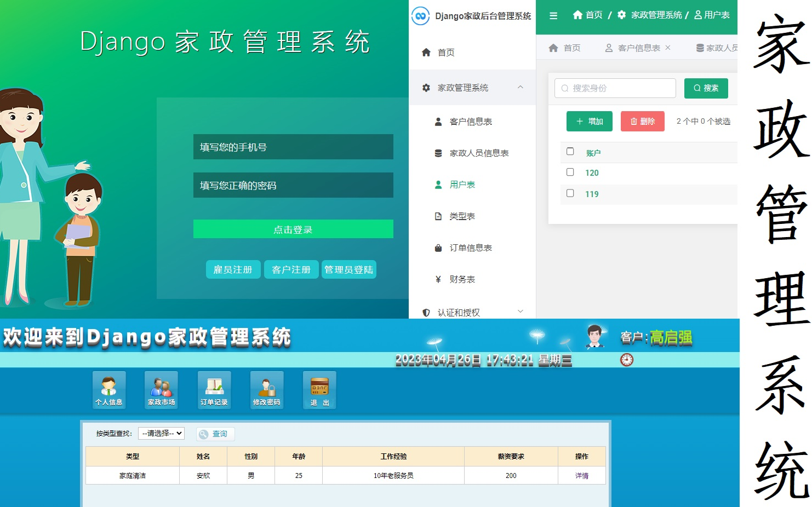Click shield icon beside 认证和授权
Screen dimensions: 812x507
click(426, 313)
